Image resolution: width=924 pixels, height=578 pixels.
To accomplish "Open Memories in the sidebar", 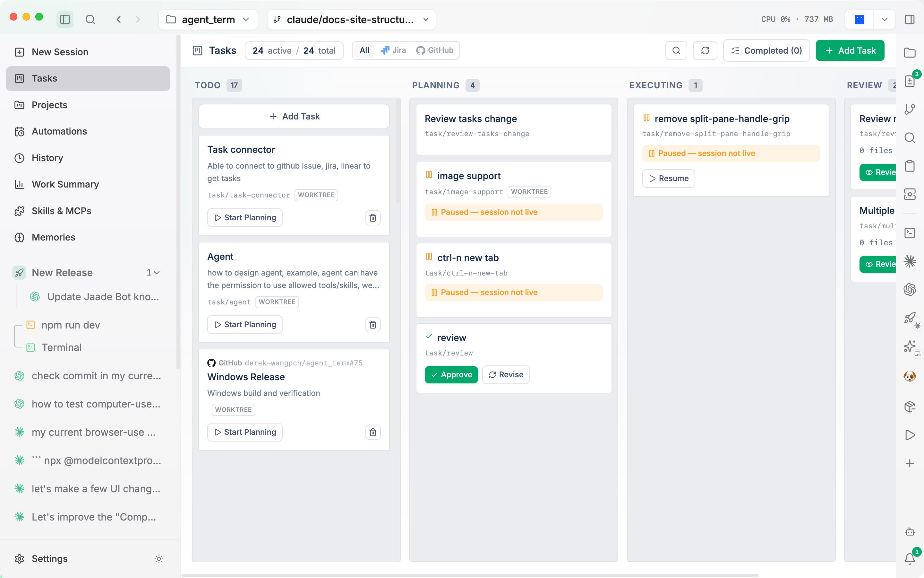I will pyautogui.click(x=88, y=237).
